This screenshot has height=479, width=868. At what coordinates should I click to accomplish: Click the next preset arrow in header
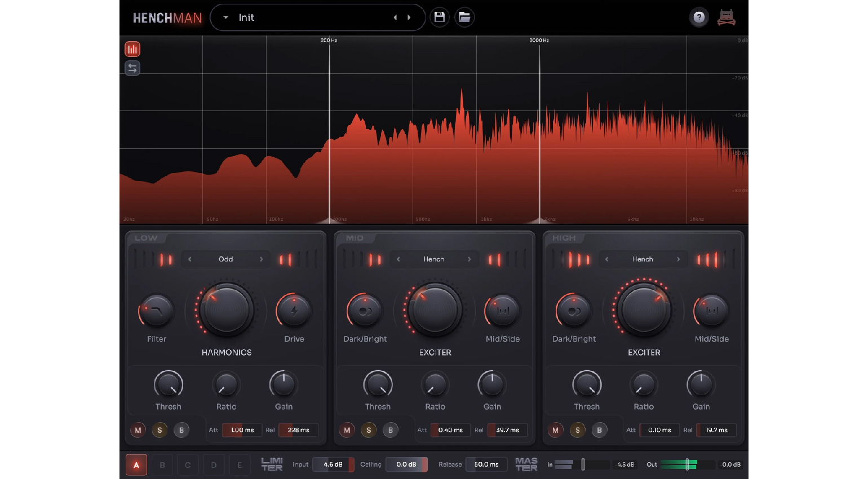coord(409,17)
